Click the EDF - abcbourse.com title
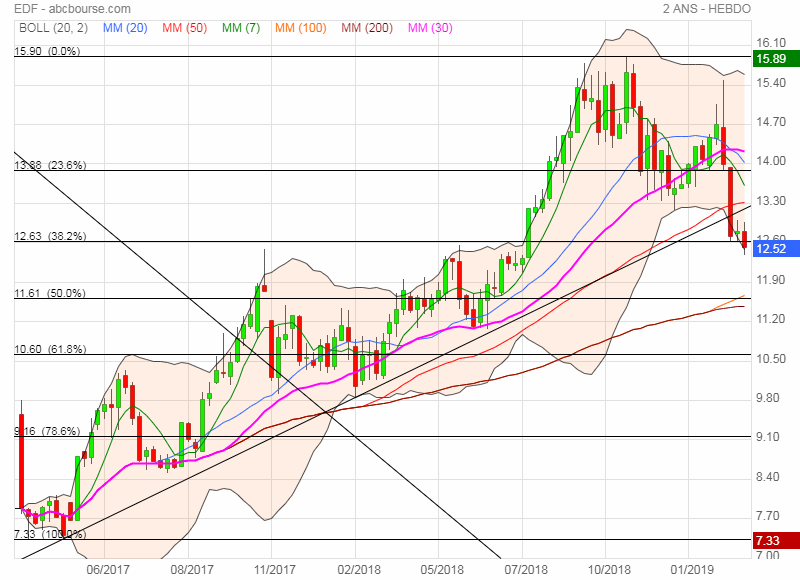Image resolution: width=800 pixels, height=580 pixels. (72, 9)
